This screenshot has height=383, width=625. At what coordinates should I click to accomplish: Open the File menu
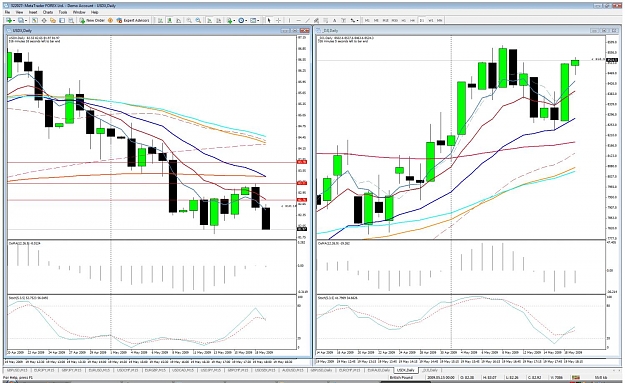point(7,12)
